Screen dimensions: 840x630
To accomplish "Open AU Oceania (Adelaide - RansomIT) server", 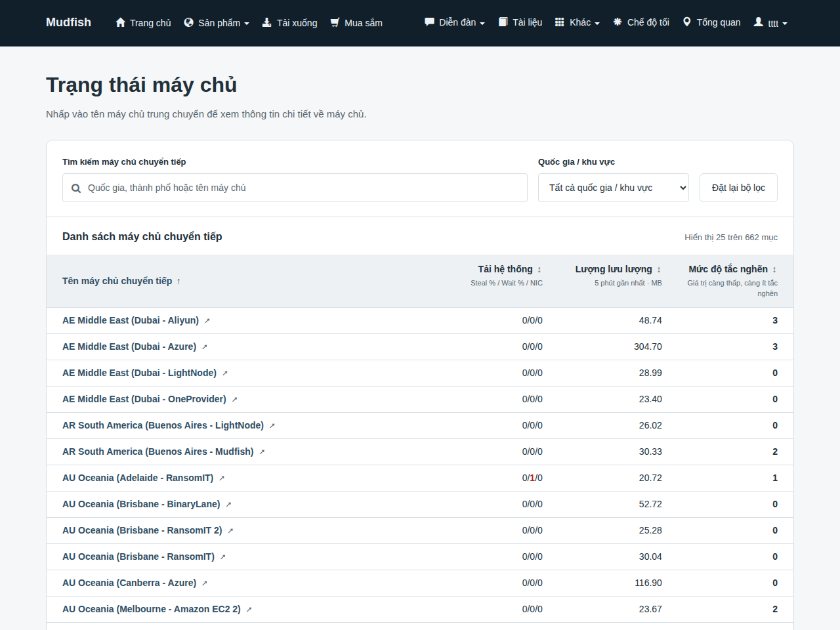I will coord(138,478).
